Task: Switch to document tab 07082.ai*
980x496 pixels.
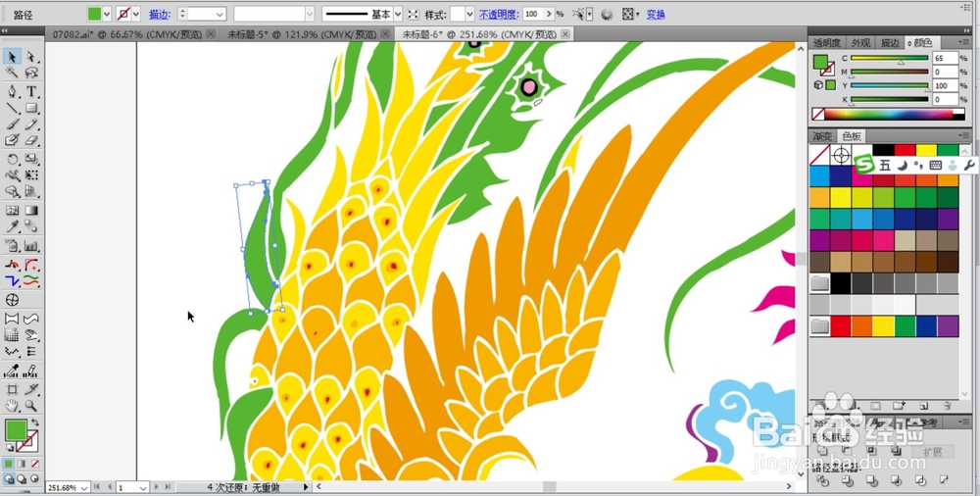Action: pos(128,33)
